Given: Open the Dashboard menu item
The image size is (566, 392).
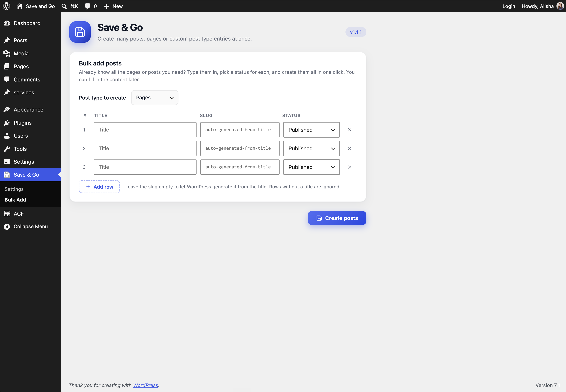Looking at the screenshot, I should (30, 23).
